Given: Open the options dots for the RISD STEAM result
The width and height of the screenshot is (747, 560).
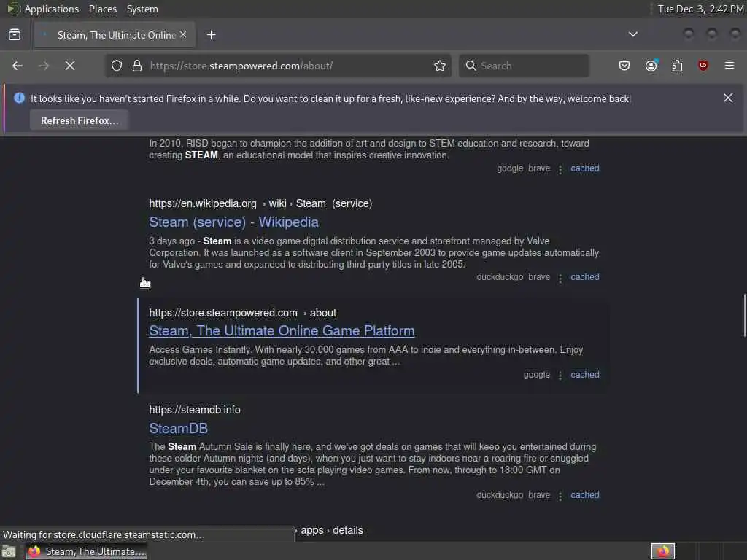Looking at the screenshot, I should click(x=560, y=169).
